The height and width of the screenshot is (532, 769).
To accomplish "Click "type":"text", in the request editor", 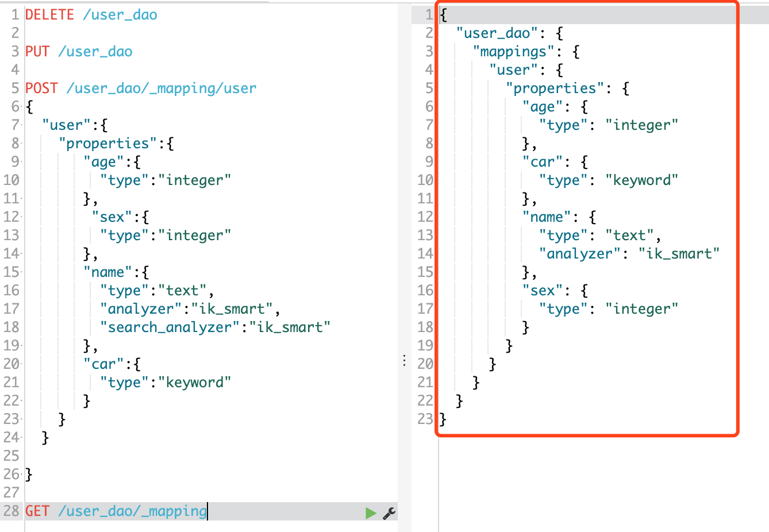I will click(157, 291).
